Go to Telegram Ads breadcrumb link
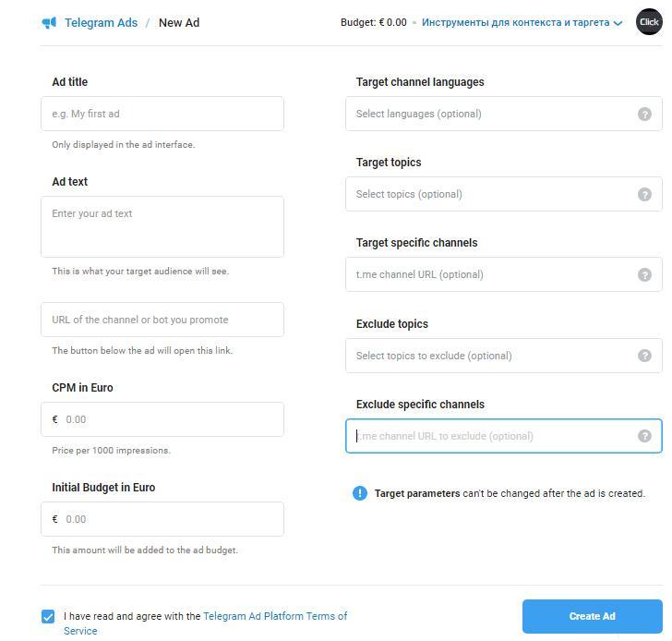The image size is (672, 641). 101,22
